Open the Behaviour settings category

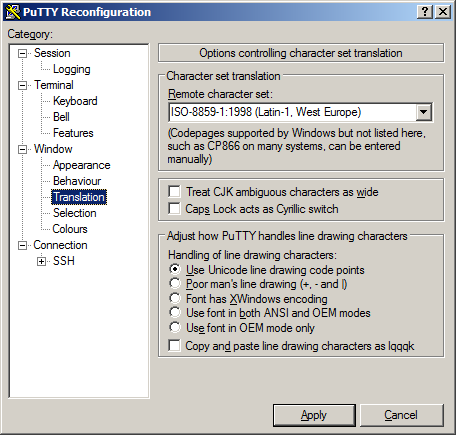point(77,181)
